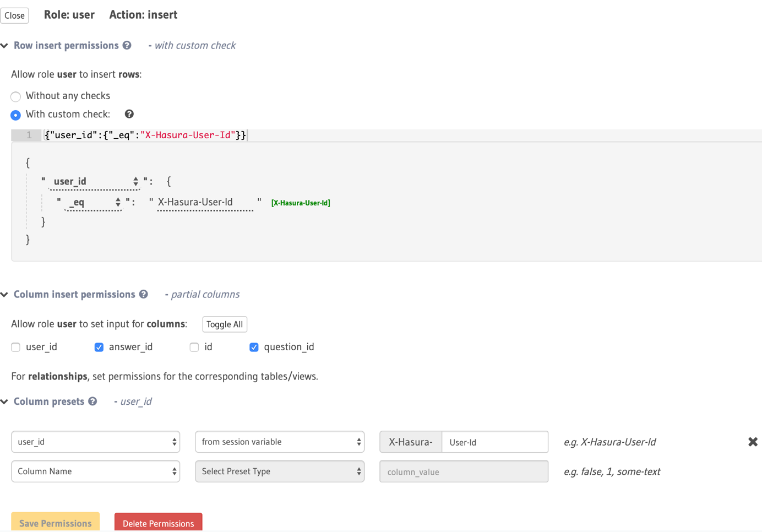Remove the user_id column preset row

753,442
